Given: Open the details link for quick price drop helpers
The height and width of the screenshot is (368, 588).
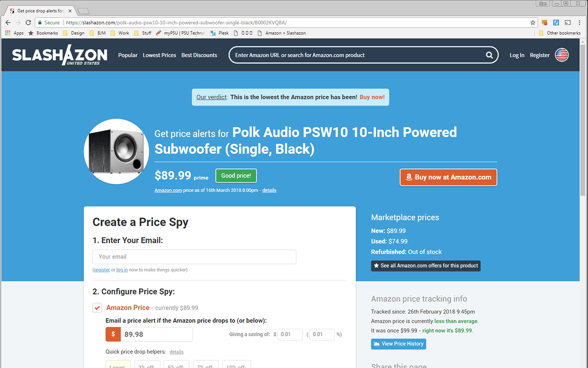Looking at the screenshot, I should point(176,352).
